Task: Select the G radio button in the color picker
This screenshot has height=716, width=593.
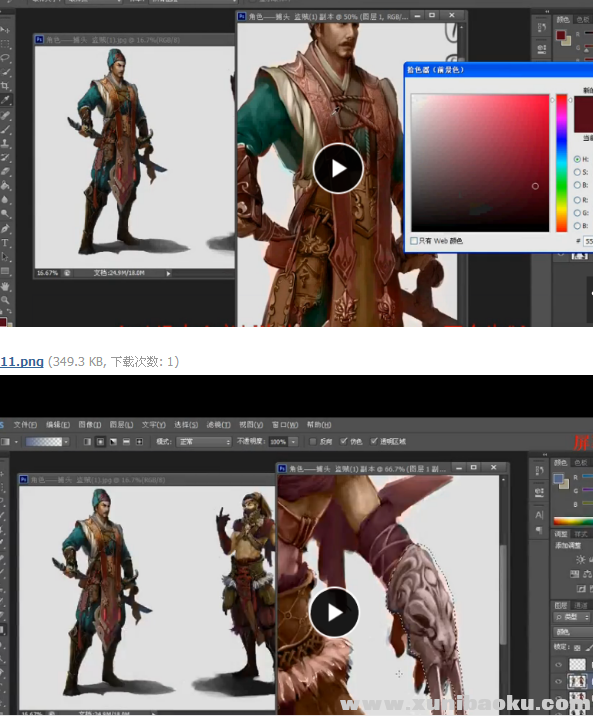Action: (577, 213)
